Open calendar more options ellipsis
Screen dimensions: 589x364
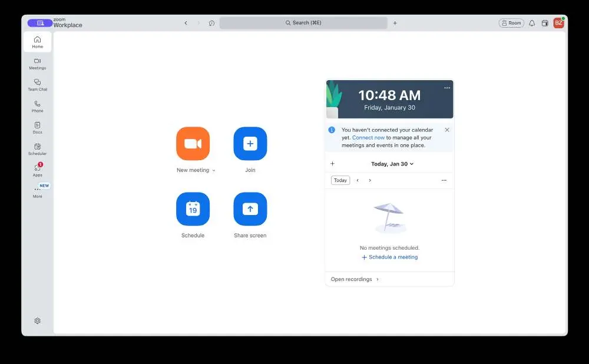coord(444,180)
